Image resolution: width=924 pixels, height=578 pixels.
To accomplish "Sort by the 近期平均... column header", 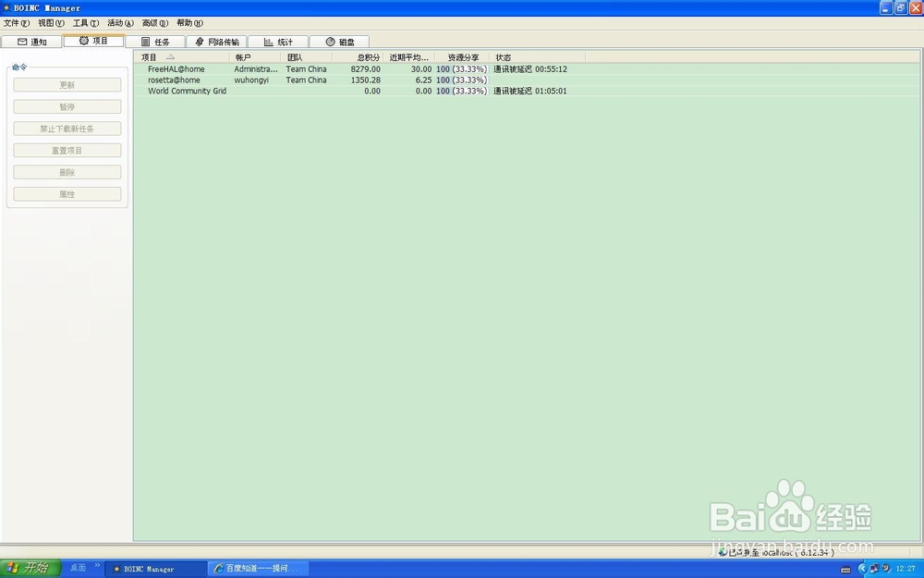I will [409, 57].
